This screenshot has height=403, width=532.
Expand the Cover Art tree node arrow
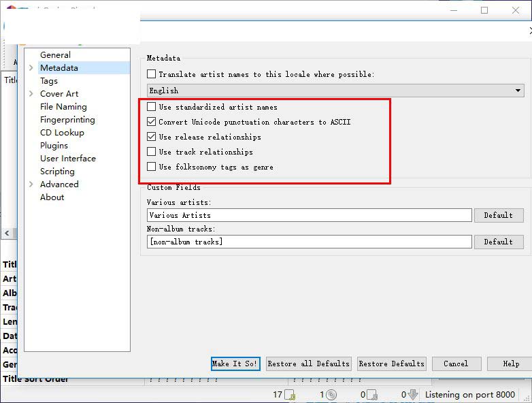(31, 94)
